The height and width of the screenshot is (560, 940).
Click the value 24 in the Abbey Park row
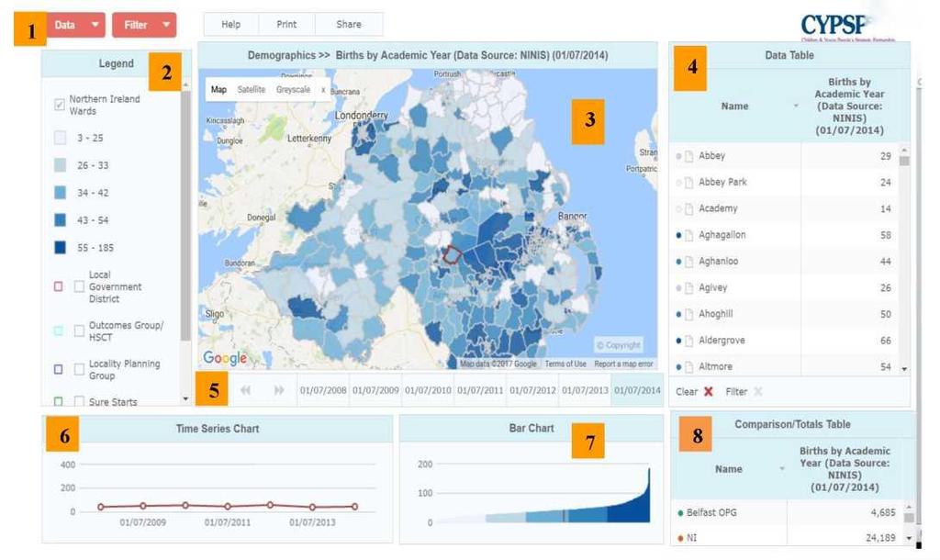click(x=886, y=183)
